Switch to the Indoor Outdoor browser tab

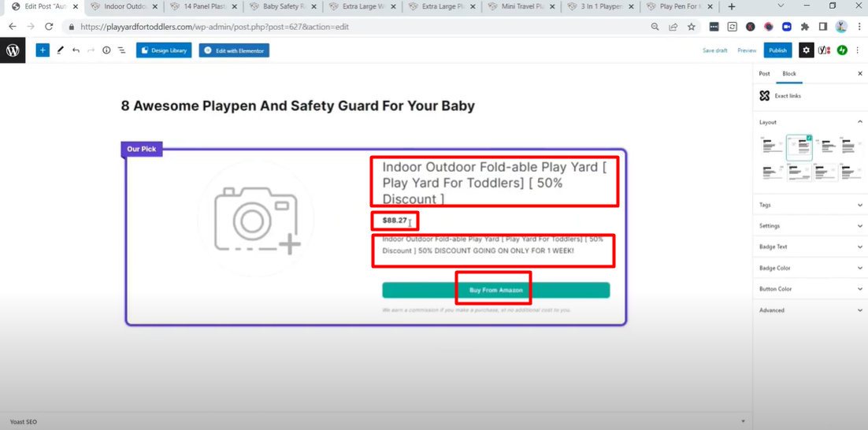124,6
